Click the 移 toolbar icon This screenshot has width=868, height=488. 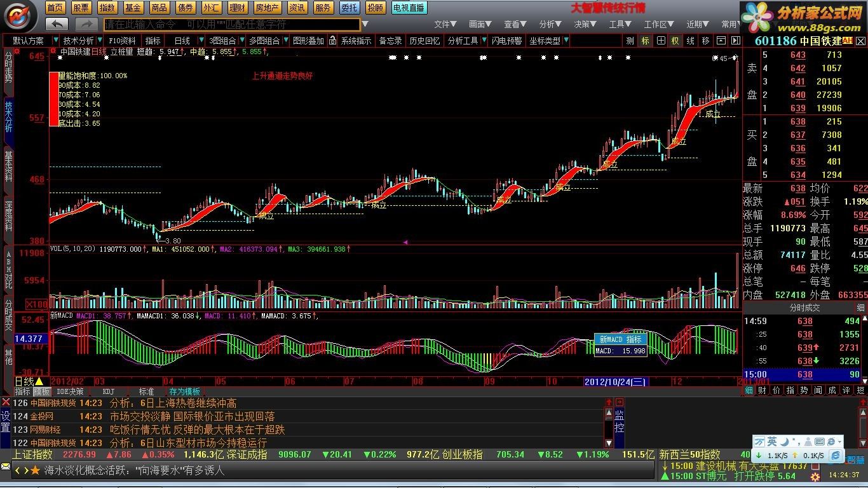[x=705, y=41]
